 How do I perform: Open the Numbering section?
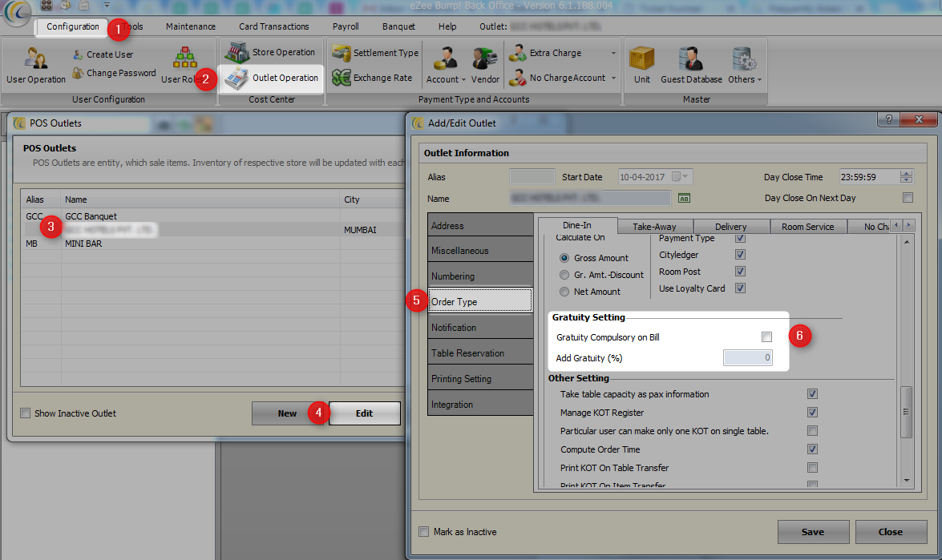tap(480, 276)
